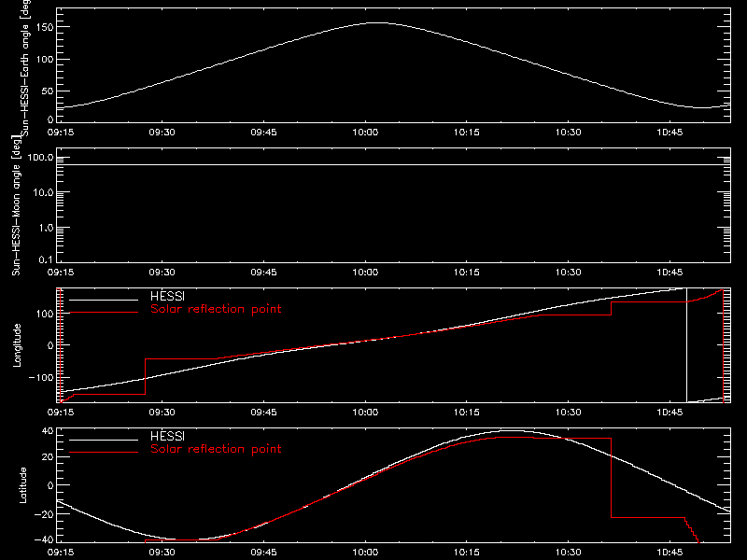Click 09:30 time label under Earth angle plot
Viewport: 747px width, 560px height.
pos(162,133)
